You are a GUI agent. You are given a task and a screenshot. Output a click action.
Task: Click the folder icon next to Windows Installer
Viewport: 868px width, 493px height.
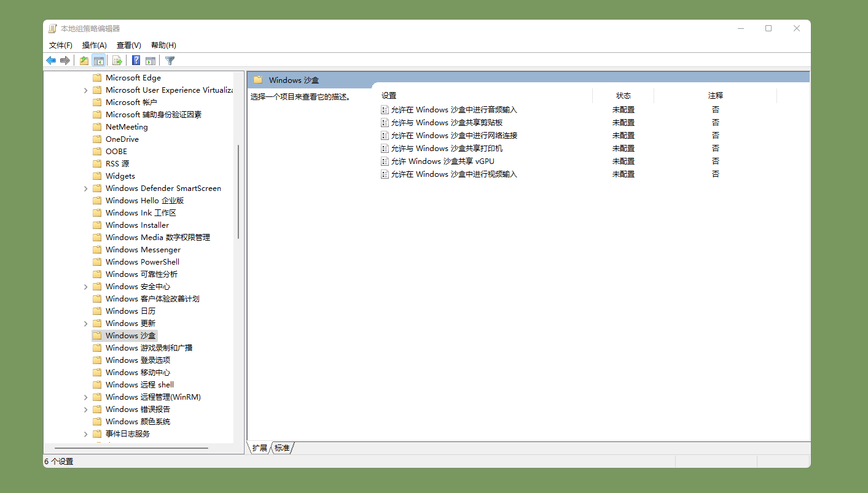pos(97,225)
